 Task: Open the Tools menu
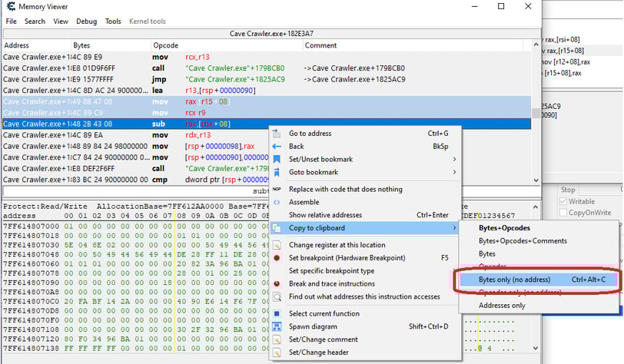pos(113,21)
